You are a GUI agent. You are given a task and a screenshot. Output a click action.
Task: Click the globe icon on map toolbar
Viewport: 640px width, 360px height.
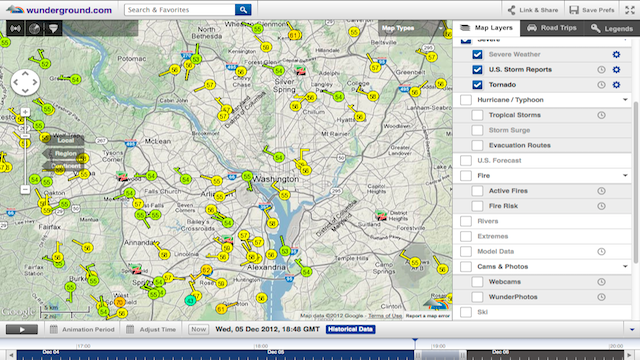click(x=34, y=29)
